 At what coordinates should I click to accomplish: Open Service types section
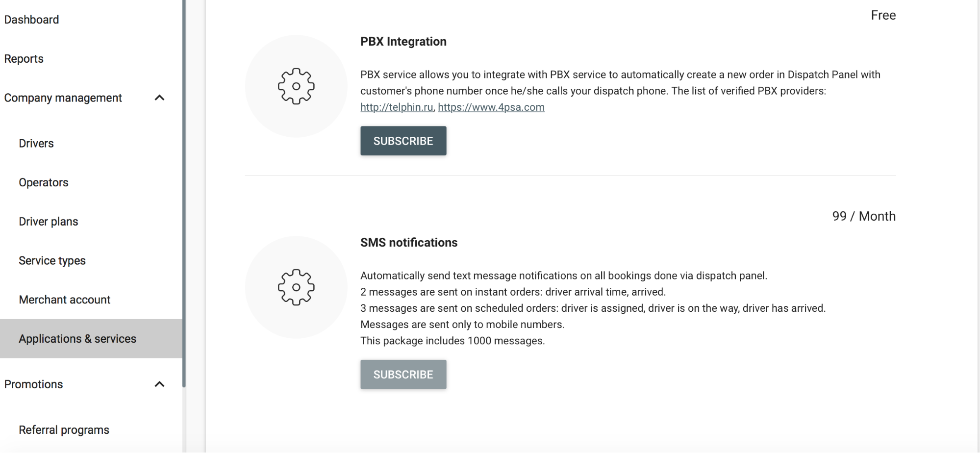pos(52,261)
